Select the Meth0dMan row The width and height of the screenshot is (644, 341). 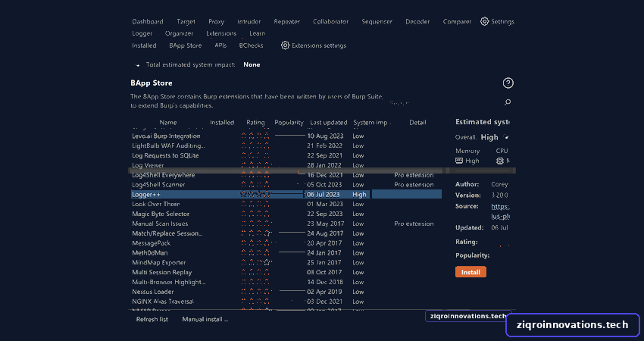(286, 253)
